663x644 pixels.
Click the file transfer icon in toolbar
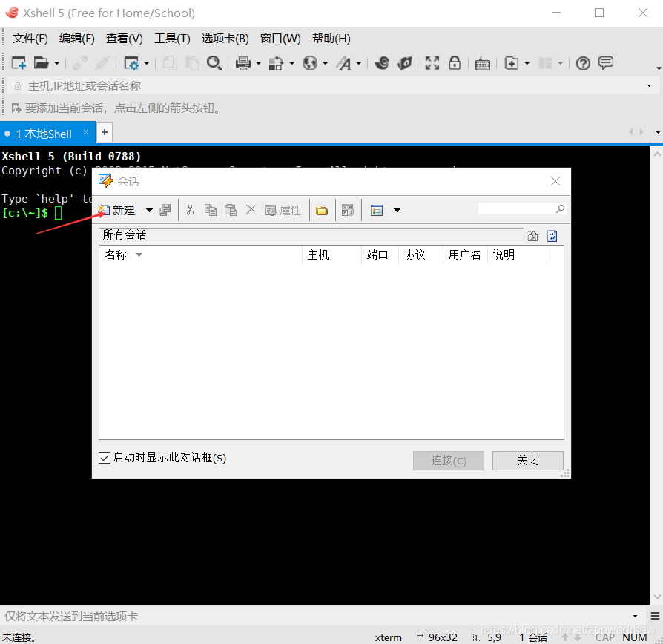click(x=276, y=64)
